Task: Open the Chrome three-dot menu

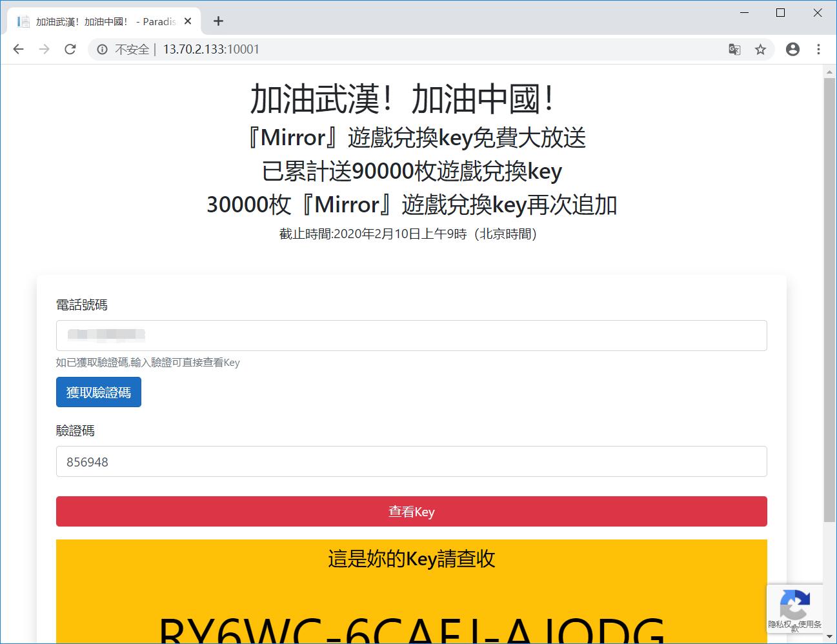Action: pos(818,49)
